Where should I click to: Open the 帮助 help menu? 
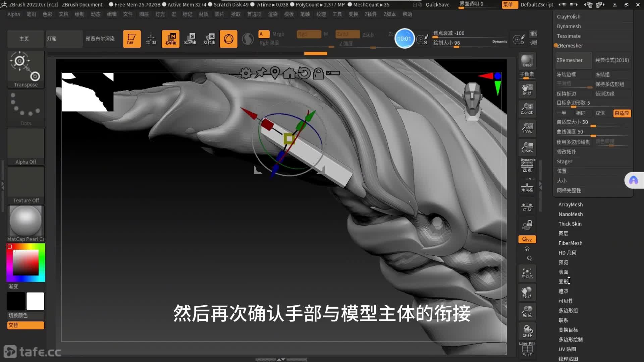[407, 14]
